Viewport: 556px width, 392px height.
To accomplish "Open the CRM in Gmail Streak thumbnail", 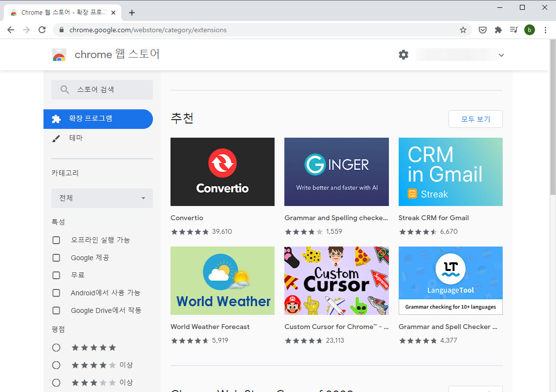I will pos(450,171).
